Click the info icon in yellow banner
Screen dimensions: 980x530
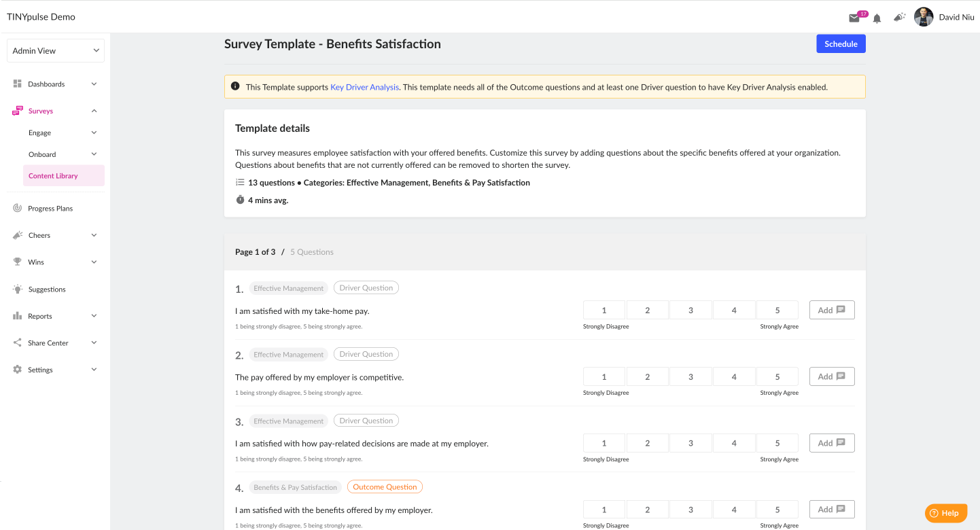tap(235, 86)
